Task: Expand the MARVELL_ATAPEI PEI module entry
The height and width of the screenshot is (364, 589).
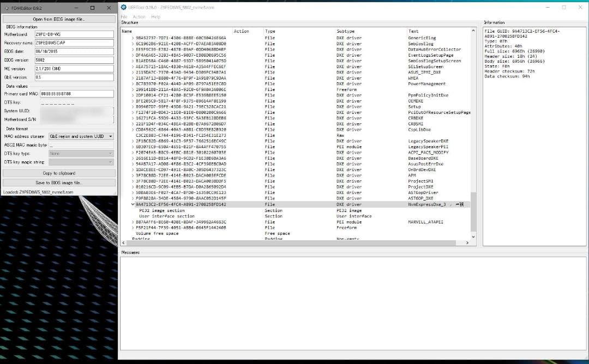Action: tap(134, 222)
